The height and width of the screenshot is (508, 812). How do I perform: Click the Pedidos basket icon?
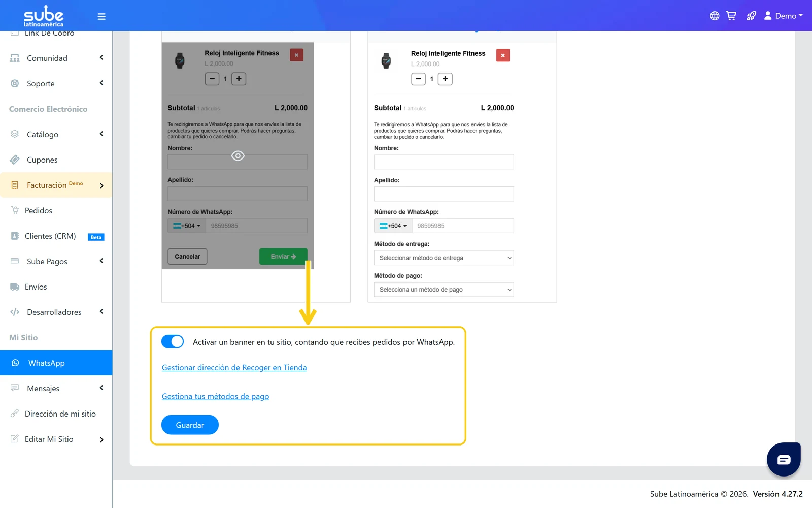pos(15,210)
